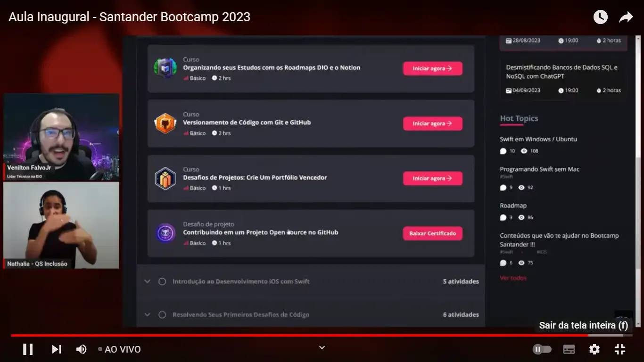Expand chapters chevron below progress bar
This screenshot has width=644, height=362.
[x=322, y=347]
